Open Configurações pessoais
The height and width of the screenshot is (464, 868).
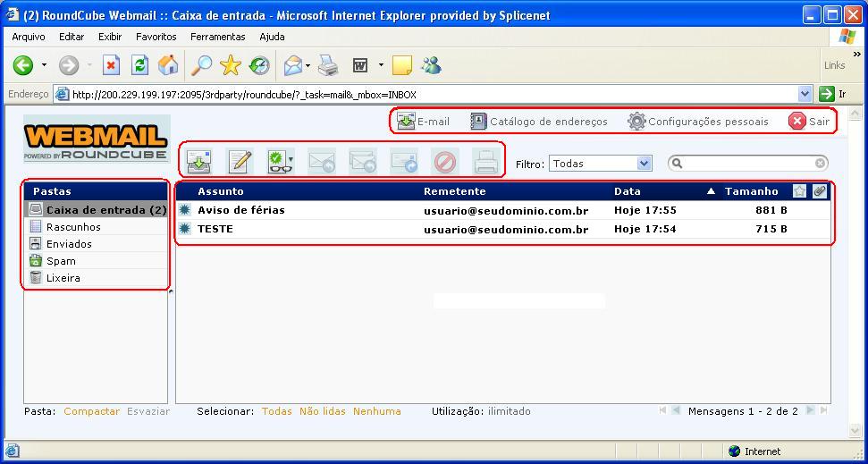coord(698,122)
